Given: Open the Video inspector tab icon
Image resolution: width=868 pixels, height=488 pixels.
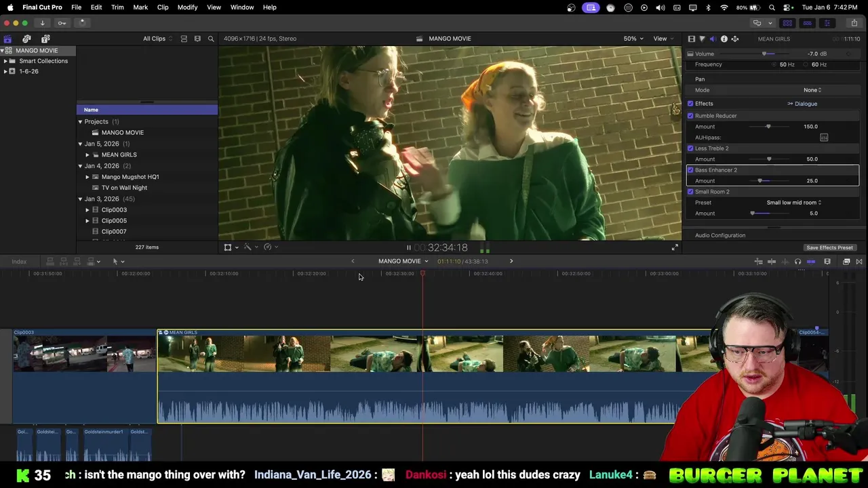Looking at the screenshot, I should 691,39.
